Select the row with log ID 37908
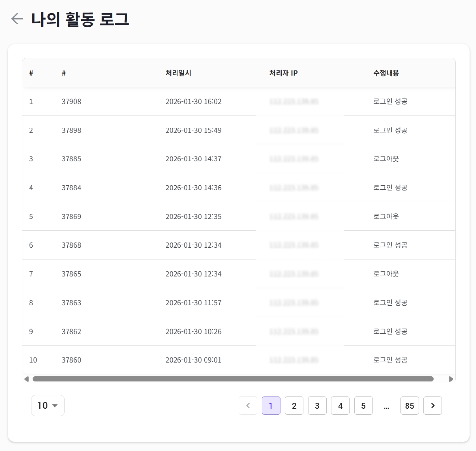 tap(71, 102)
